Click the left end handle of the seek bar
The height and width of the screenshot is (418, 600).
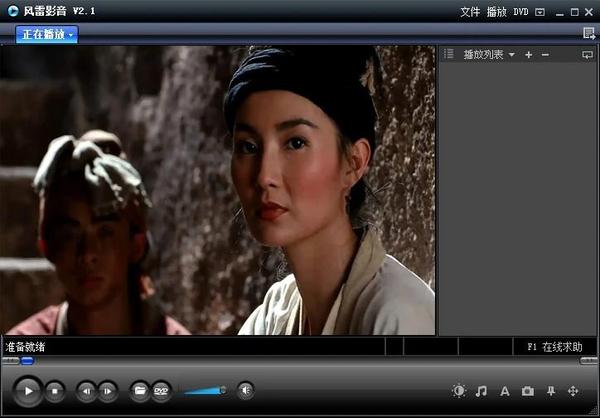(10, 360)
